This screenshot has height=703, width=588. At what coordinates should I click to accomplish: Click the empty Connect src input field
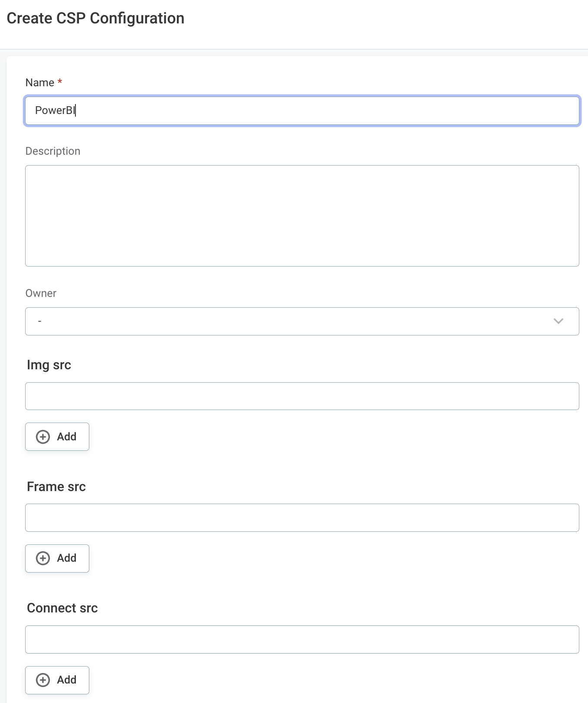tap(302, 639)
